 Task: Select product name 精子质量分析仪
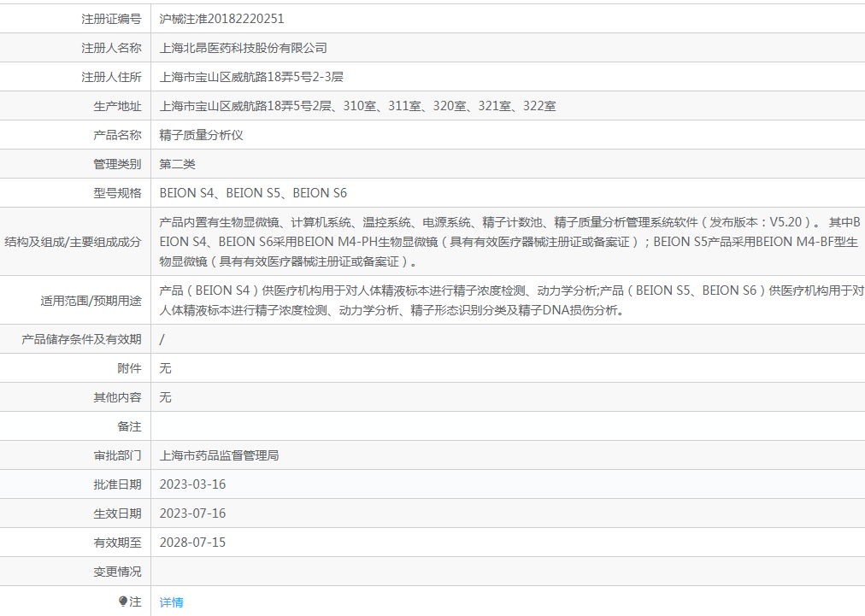pyautogui.click(x=202, y=135)
